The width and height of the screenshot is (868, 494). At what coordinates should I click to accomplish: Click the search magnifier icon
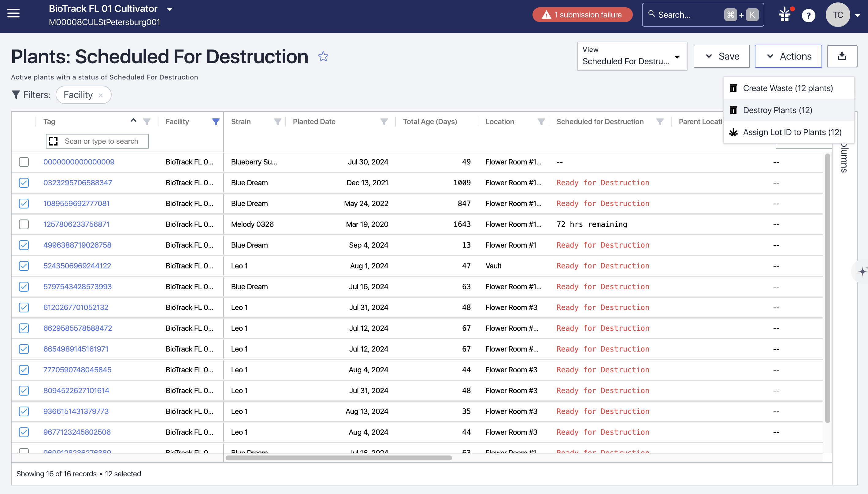(651, 14)
